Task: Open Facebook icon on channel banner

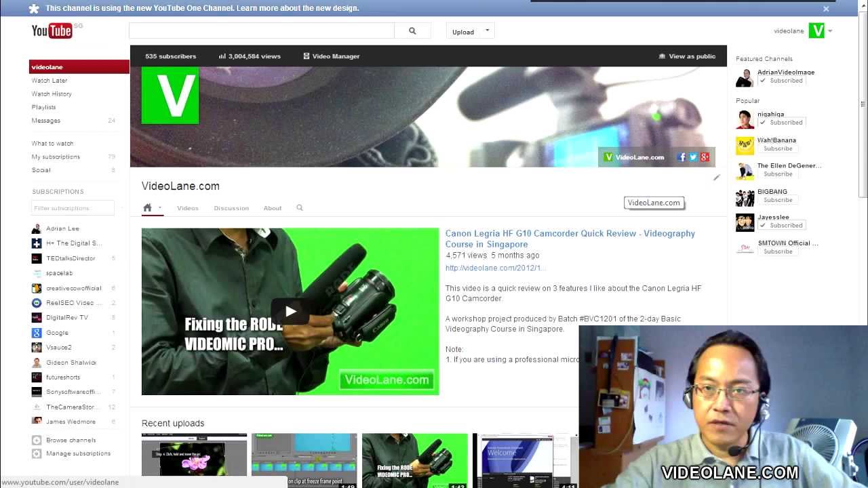Action: (x=682, y=157)
